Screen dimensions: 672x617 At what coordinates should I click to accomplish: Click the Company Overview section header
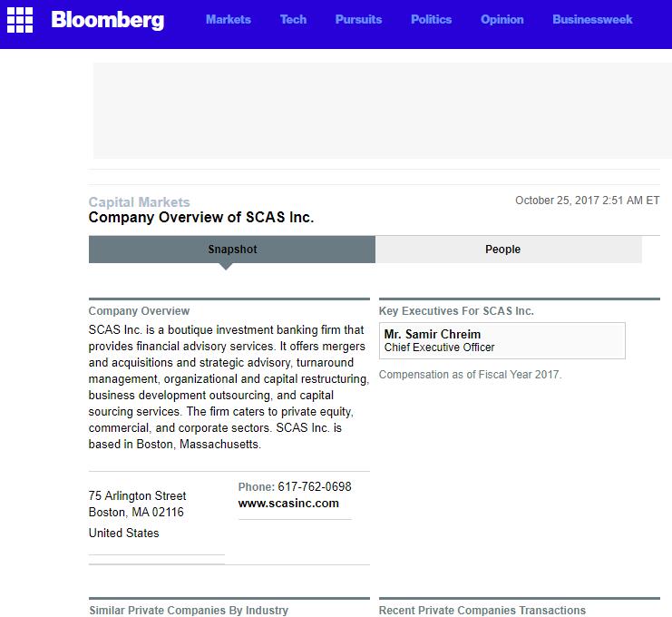tap(139, 311)
